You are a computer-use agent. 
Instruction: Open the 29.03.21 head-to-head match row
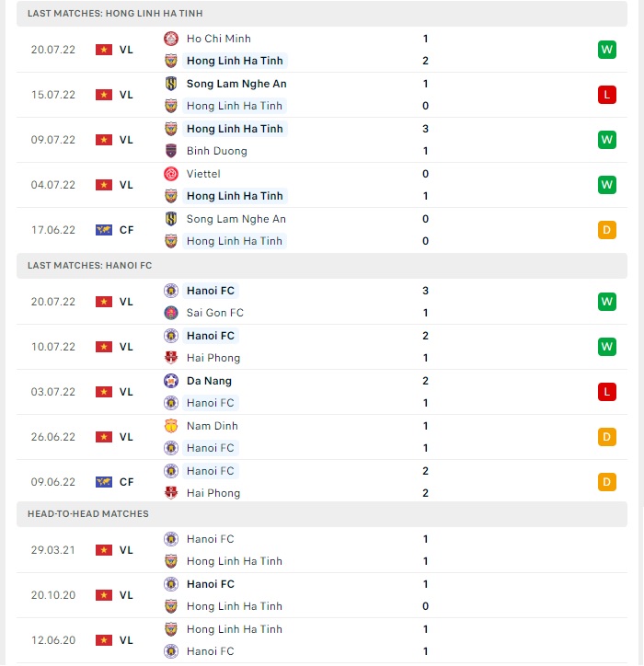pyautogui.click(x=322, y=550)
